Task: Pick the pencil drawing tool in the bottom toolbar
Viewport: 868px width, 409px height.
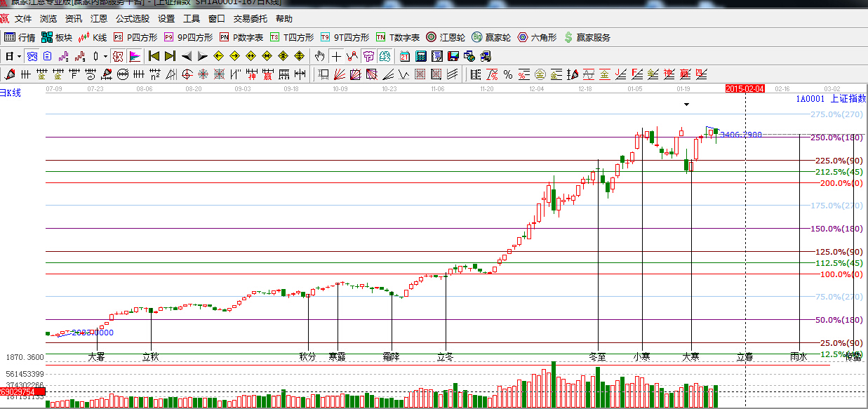Action: pos(9,74)
